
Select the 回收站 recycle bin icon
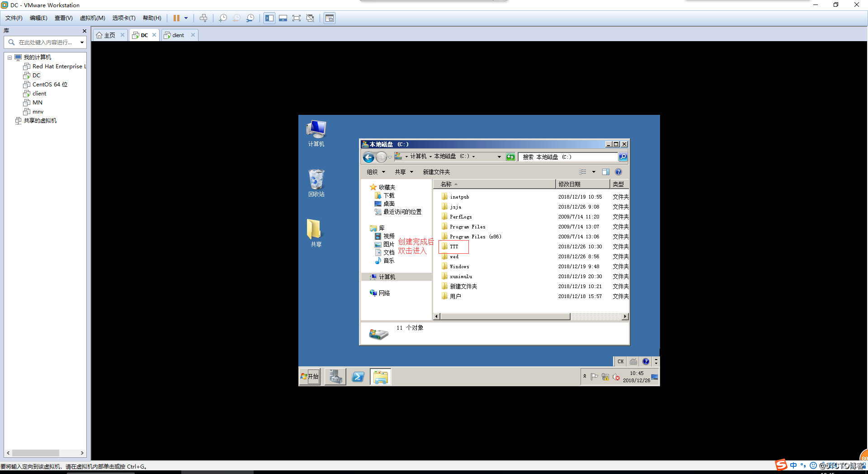[316, 184]
